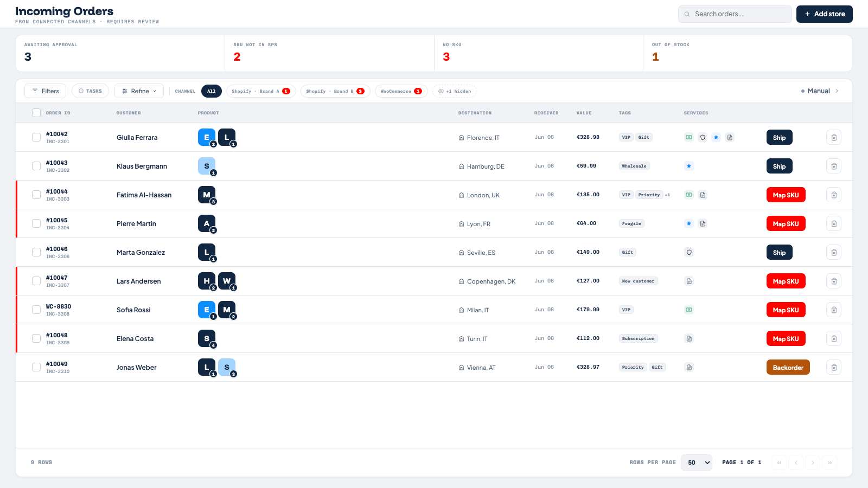
Task: Open the Tasks view
Action: 90,91
